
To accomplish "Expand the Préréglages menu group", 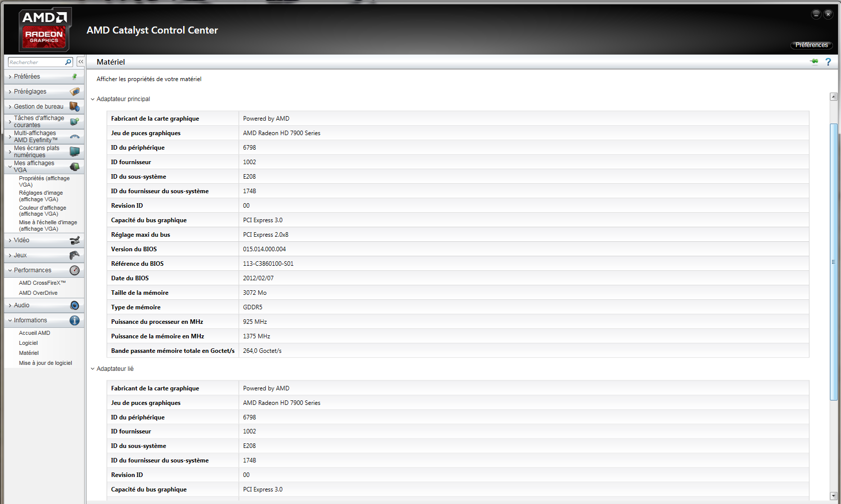I will point(30,92).
